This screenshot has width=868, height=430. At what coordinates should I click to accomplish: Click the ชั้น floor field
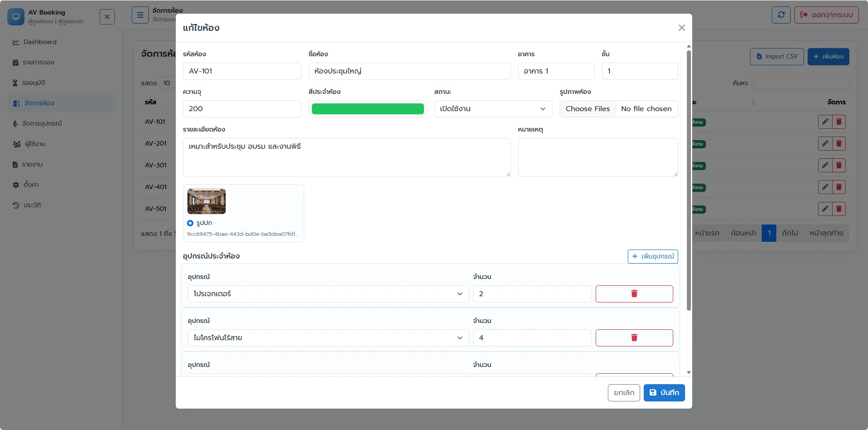click(x=640, y=71)
